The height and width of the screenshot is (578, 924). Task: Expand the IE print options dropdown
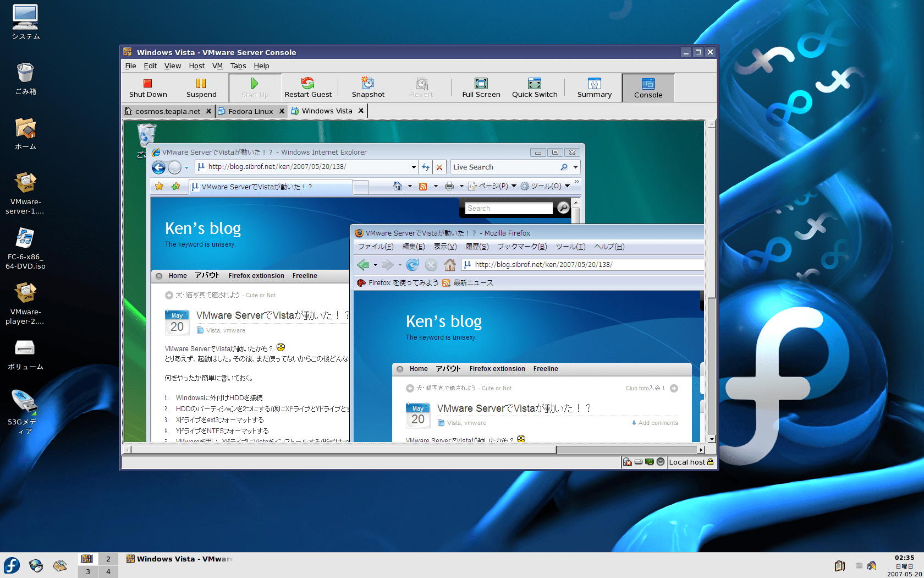461,186
